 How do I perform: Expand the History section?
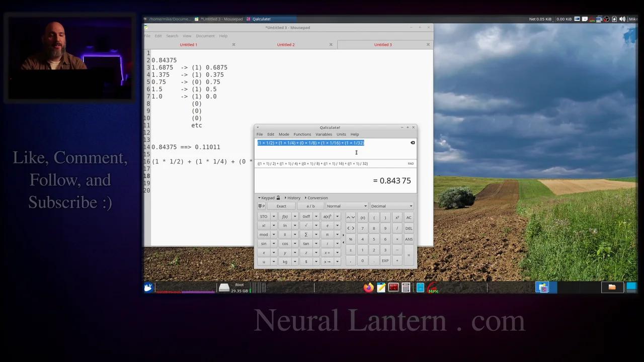pos(293,198)
